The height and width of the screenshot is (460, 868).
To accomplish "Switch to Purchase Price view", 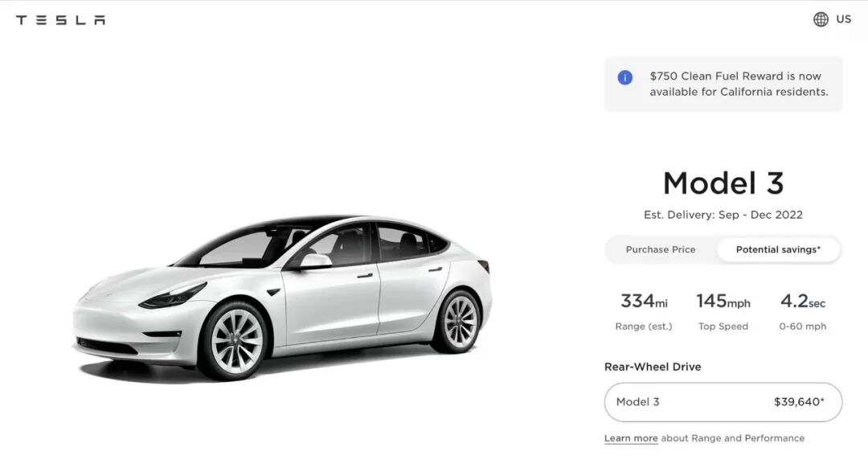I will click(x=661, y=249).
